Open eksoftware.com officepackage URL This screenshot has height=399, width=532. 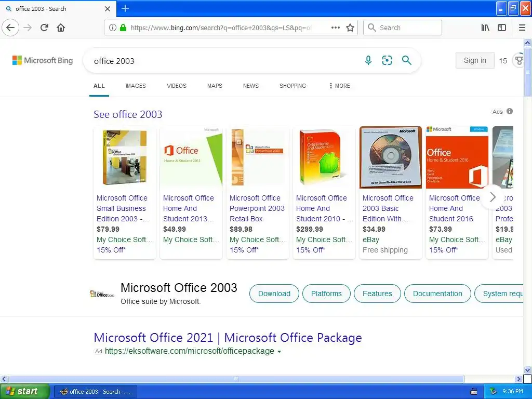click(189, 351)
